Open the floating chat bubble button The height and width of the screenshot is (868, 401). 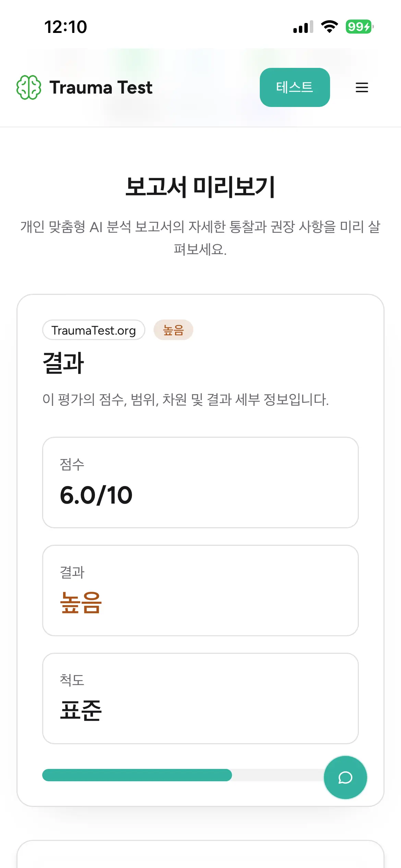(x=345, y=777)
